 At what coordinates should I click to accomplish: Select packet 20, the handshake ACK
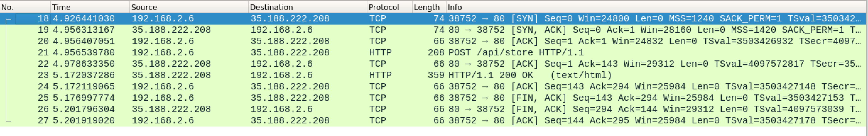click(x=434, y=41)
